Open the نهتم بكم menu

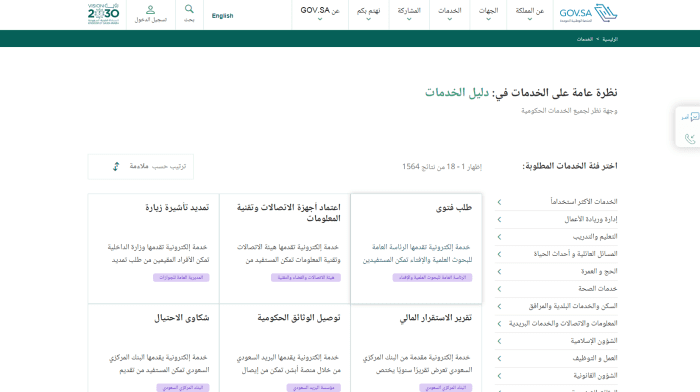[368, 14]
